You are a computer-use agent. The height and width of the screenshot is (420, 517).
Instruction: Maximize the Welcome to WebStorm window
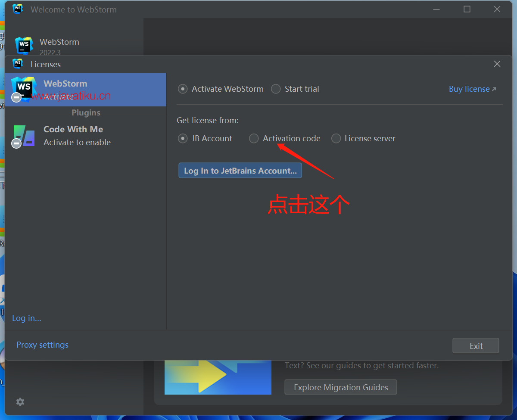467,9
